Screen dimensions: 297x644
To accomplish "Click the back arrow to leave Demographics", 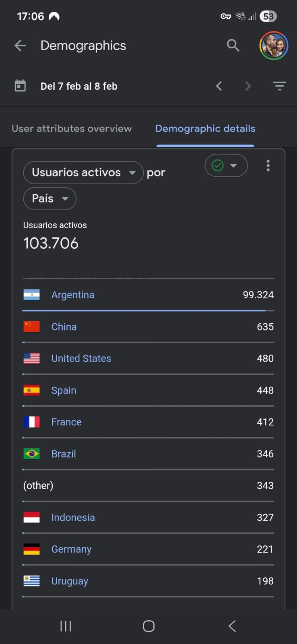I will coord(20,45).
